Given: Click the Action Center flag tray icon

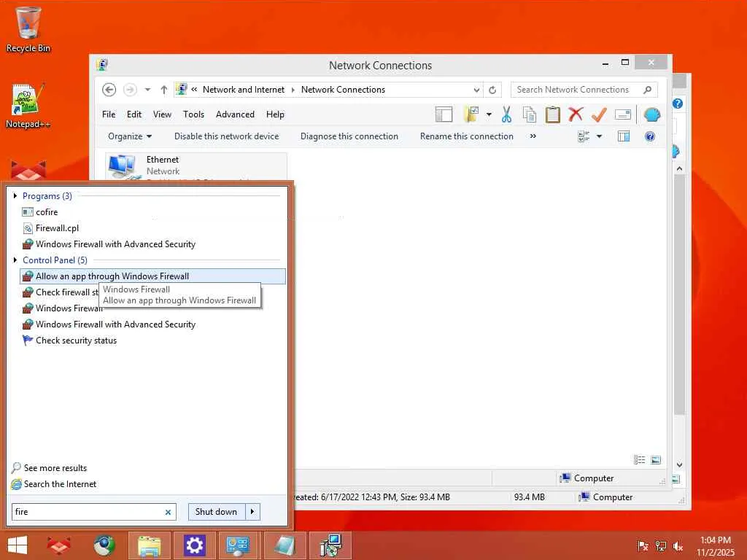Looking at the screenshot, I should [x=643, y=546].
